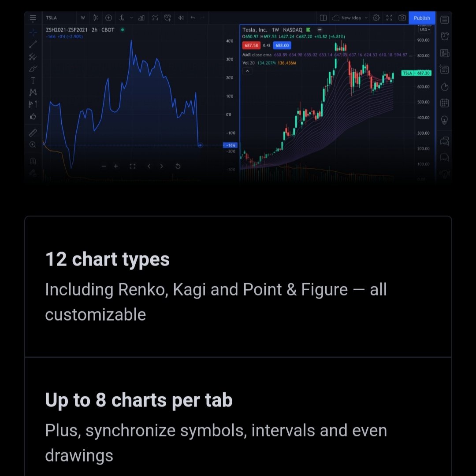
Task: Click the Compare add symbol icon
Action: (x=108, y=18)
